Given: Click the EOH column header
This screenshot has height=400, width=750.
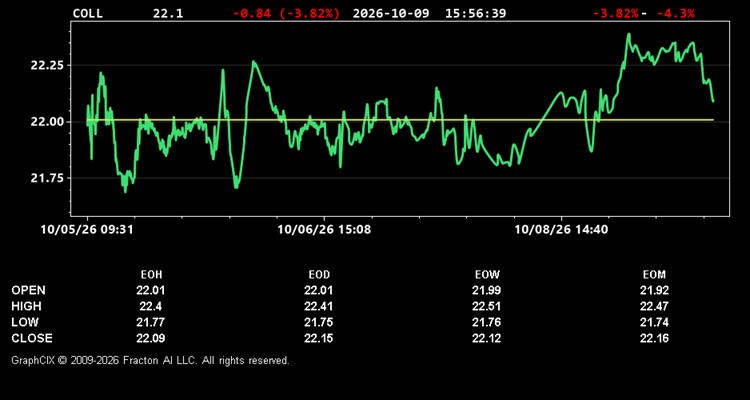Looking at the screenshot, I should 151,275.
